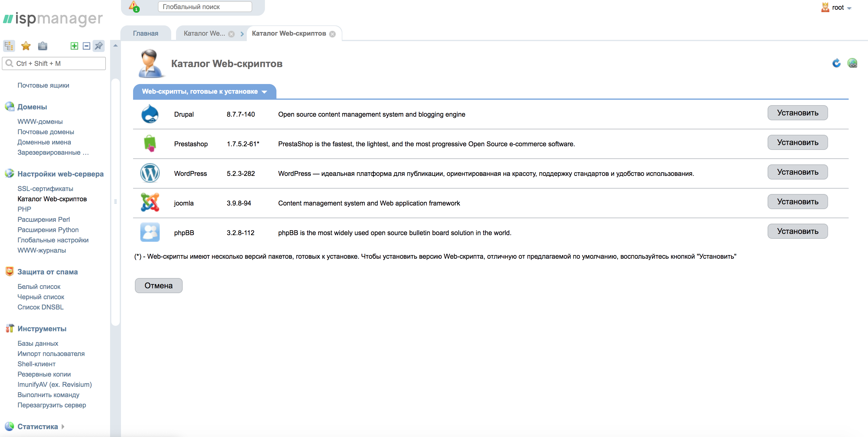Expand all menu sections with plus icon

(x=74, y=46)
